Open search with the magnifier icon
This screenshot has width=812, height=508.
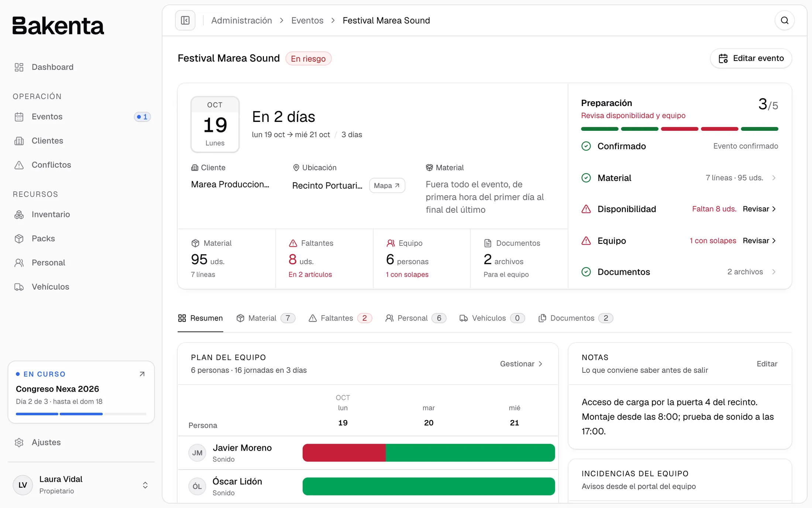(785, 20)
